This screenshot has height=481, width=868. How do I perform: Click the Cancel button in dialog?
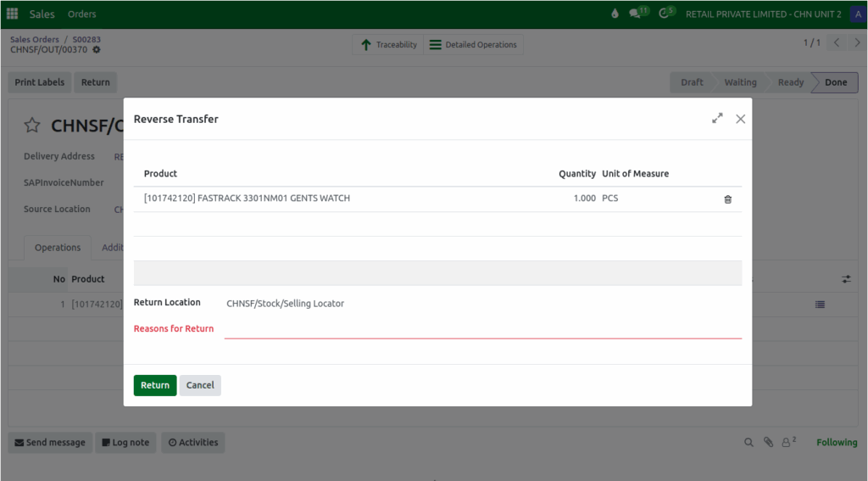200,385
